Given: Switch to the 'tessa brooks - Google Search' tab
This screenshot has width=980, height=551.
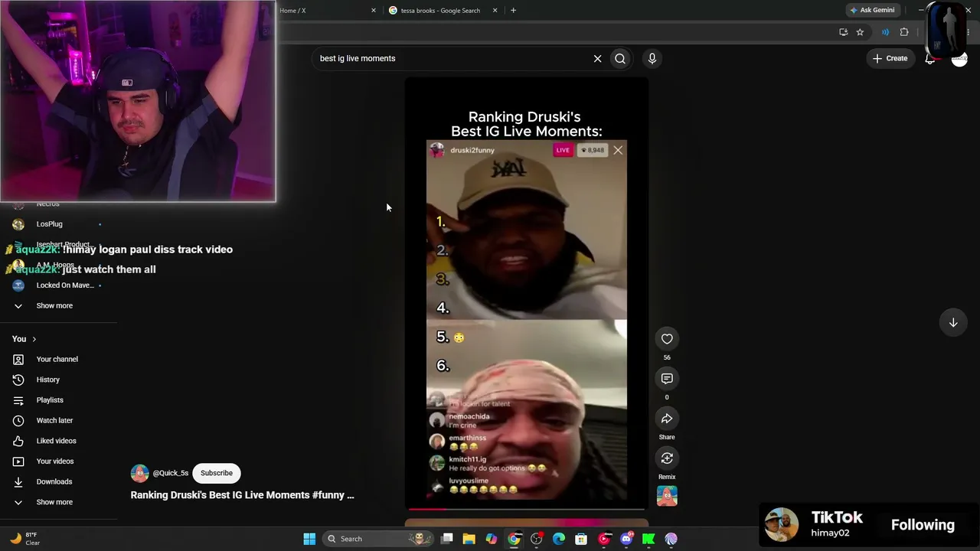Looking at the screenshot, I should 440,11.
